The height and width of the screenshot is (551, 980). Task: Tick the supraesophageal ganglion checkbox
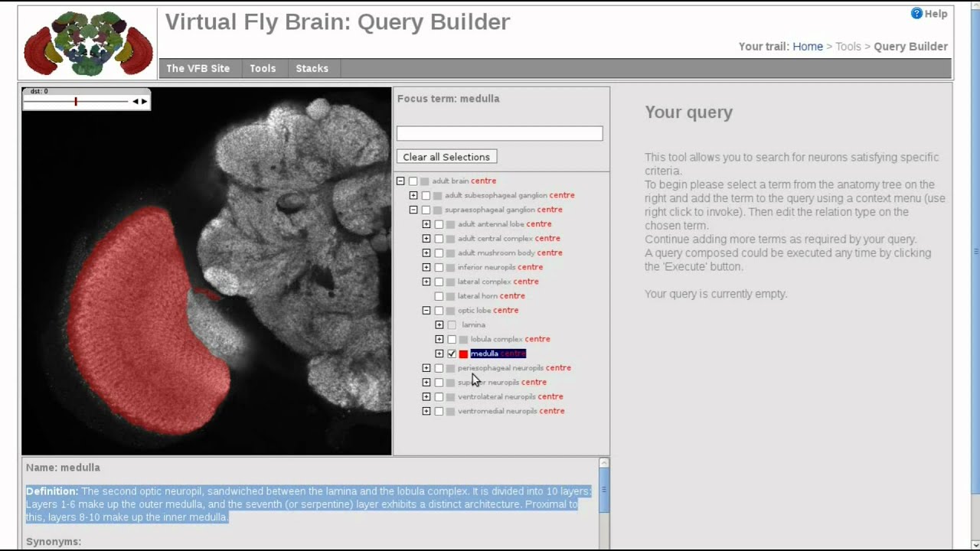[x=426, y=210]
